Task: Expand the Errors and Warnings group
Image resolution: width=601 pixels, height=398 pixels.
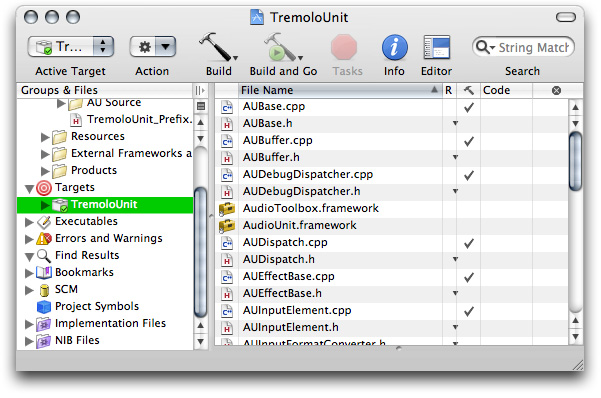Action: point(29,239)
